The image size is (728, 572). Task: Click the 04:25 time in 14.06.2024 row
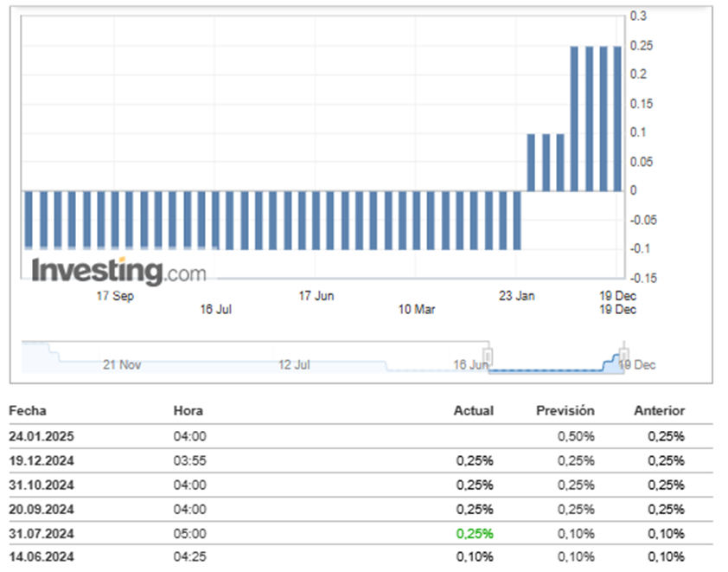click(x=190, y=556)
